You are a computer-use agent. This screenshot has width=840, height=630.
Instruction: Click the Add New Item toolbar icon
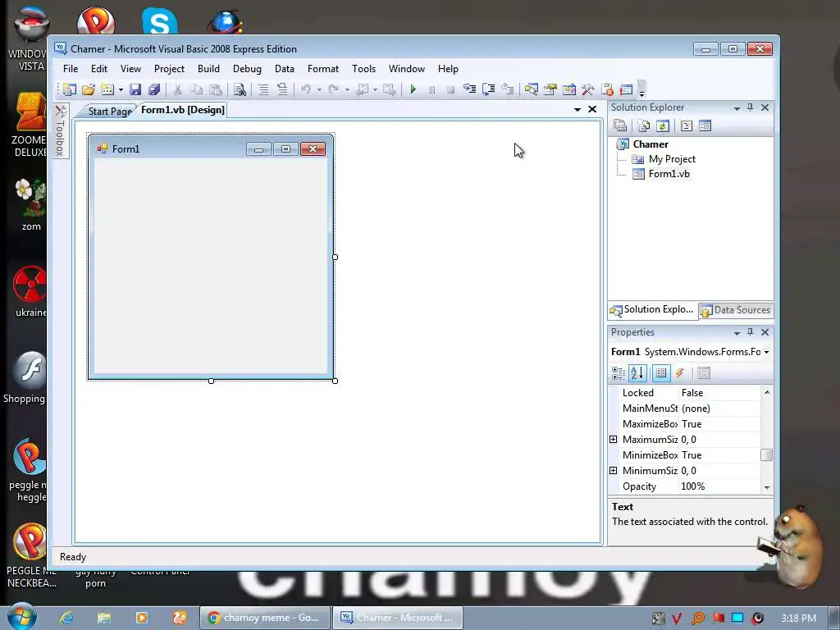pos(107,89)
